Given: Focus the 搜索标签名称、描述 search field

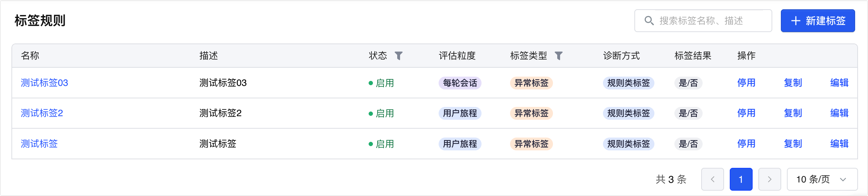Looking at the screenshot, I should [x=703, y=21].
